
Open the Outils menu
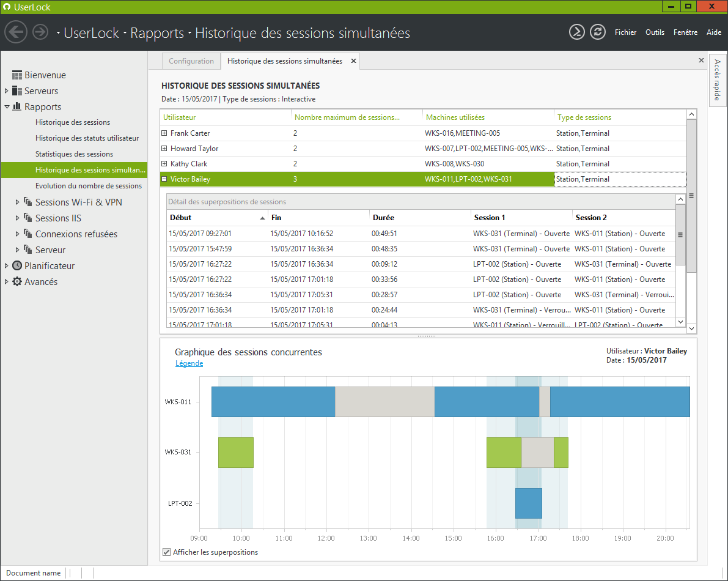tap(655, 32)
